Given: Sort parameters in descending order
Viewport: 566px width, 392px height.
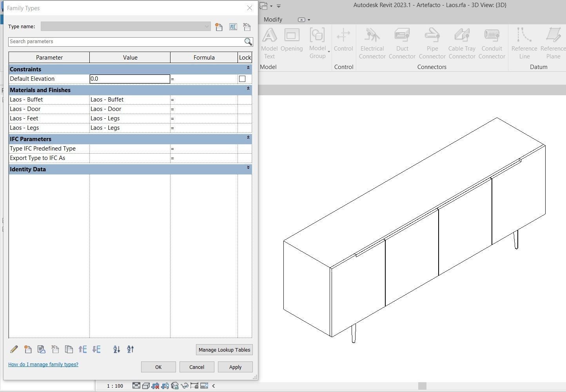Looking at the screenshot, I should (131, 349).
